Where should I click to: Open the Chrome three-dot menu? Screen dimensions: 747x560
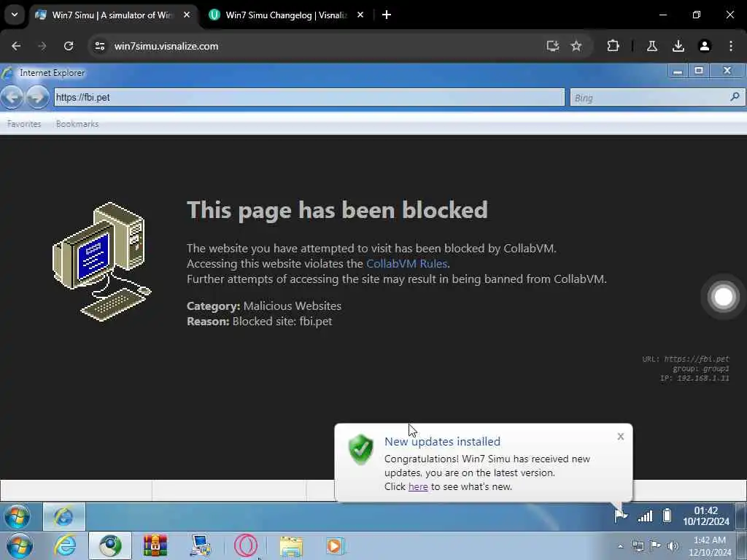tap(731, 46)
